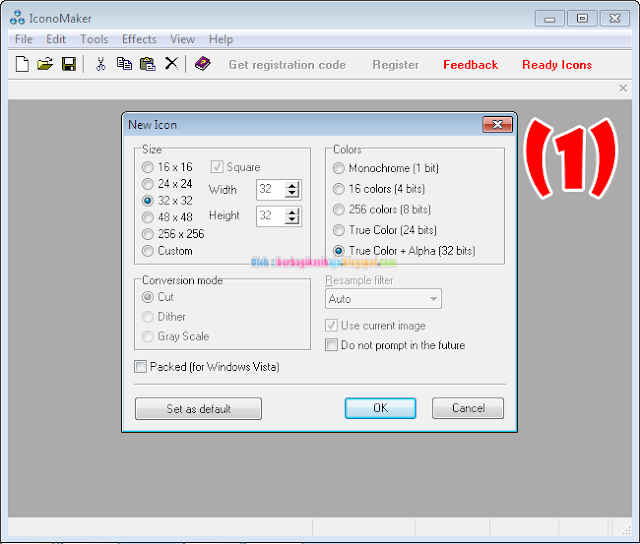Viewport: 640px width, 544px height.
Task: Increase Height with the up spinner arrow
Action: click(x=292, y=212)
